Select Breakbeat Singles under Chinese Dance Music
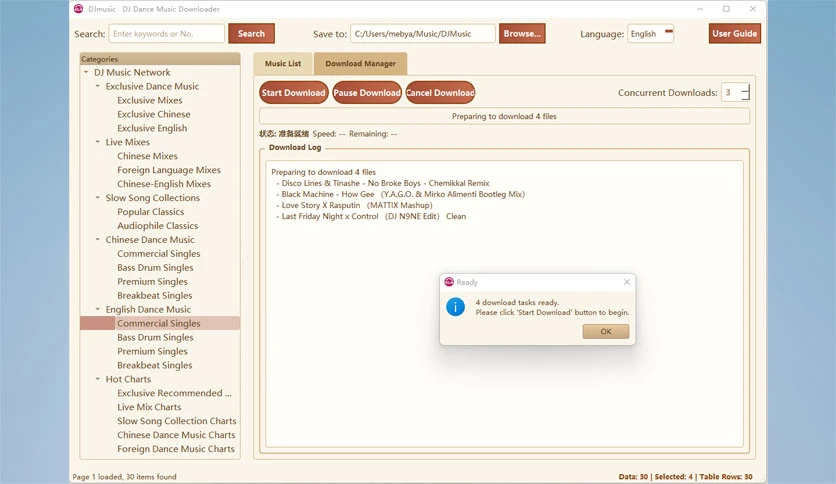This screenshot has width=836, height=484. tap(154, 295)
